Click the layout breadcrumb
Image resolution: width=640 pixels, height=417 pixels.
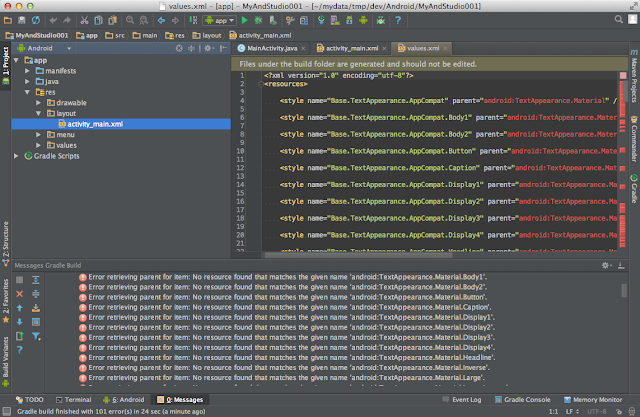[207, 35]
